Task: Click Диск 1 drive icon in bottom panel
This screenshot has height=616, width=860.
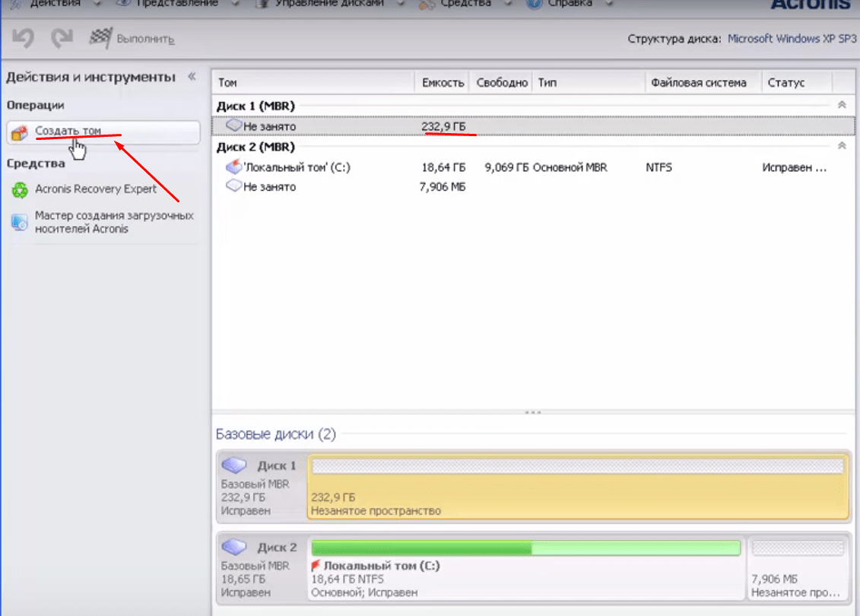Action: [235, 465]
